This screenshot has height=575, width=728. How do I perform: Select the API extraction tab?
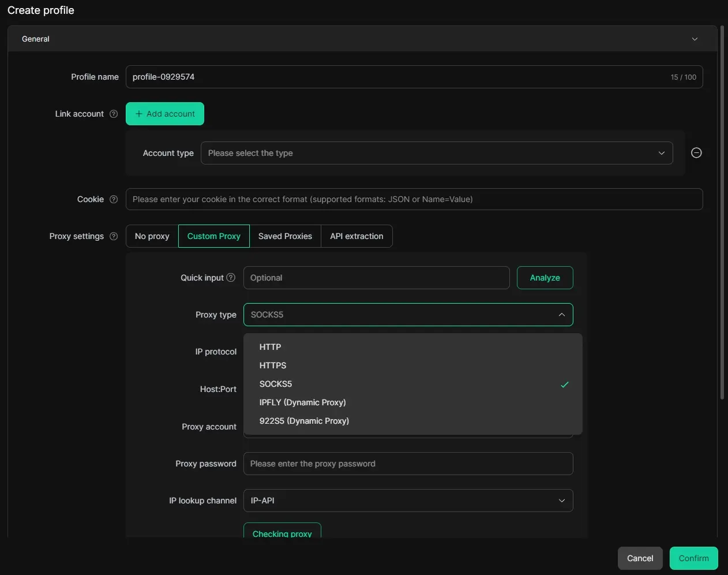point(357,236)
